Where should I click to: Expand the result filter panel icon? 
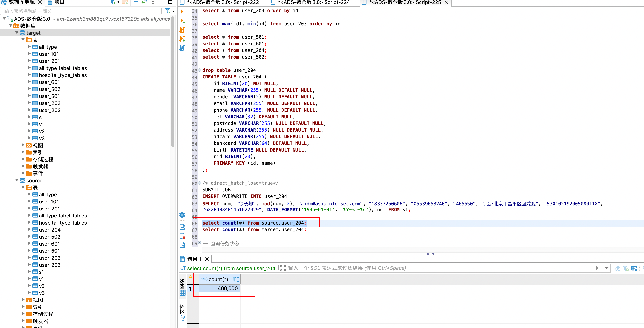(x=283, y=268)
